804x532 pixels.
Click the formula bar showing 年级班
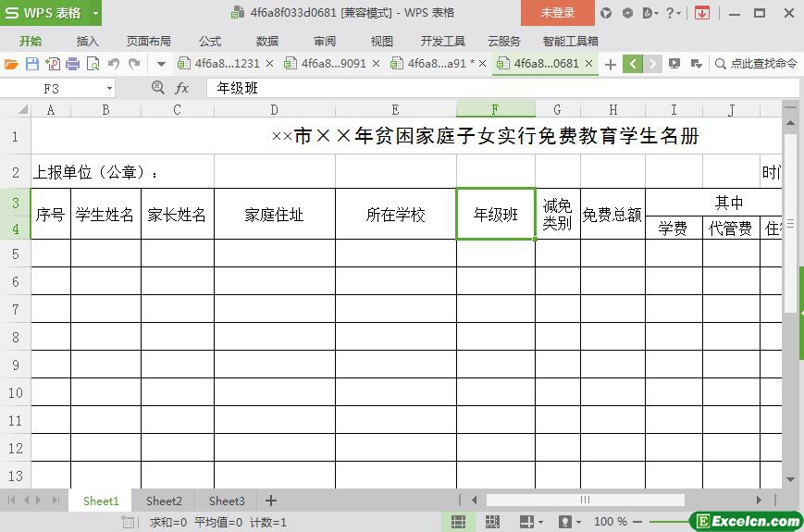click(x=502, y=88)
